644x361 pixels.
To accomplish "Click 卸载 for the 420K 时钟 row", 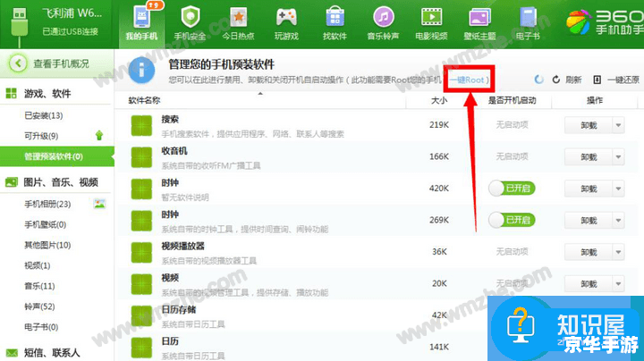I will (589, 189).
